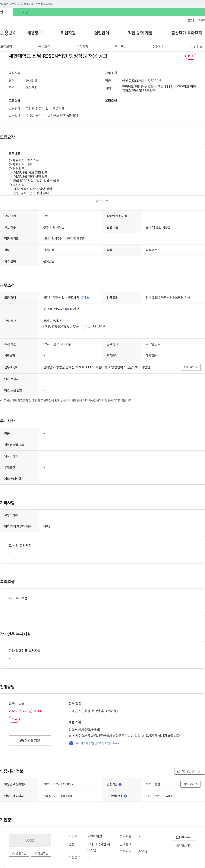Screen dimensions: 205x868
Task: Open the 취업지원 menu
Action: click(x=68, y=33)
